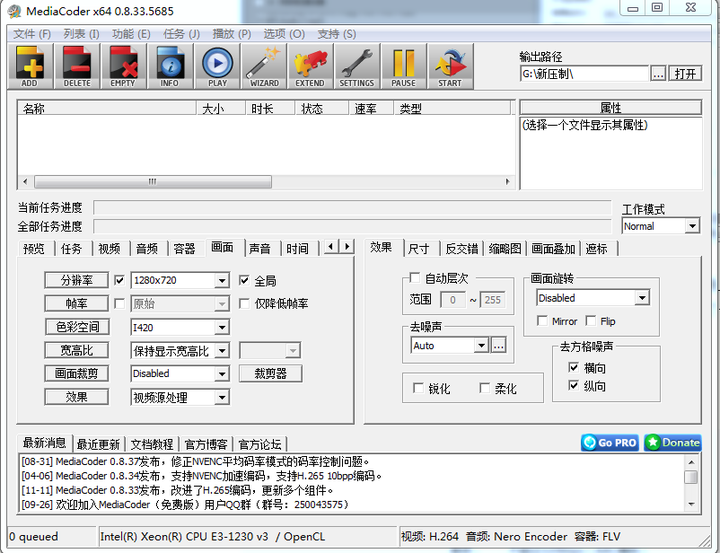Click file list scroll-right arrow

pyautogui.click(x=507, y=182)
